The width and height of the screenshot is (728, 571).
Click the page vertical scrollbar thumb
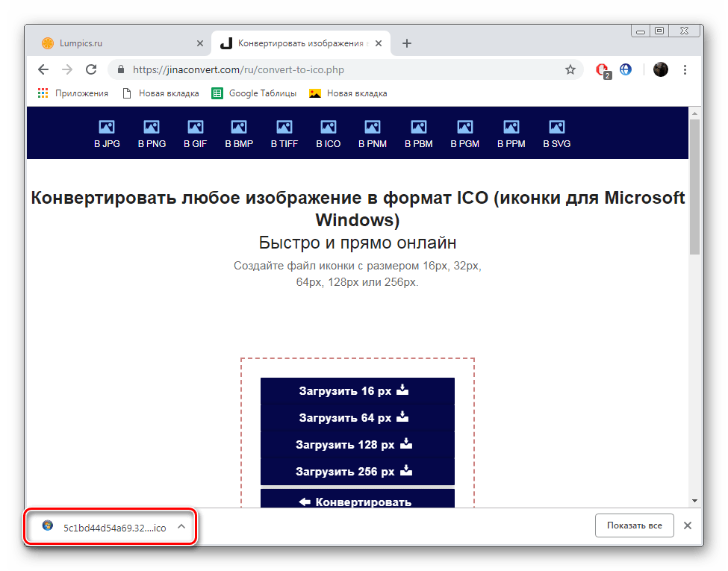pos(694,187)
